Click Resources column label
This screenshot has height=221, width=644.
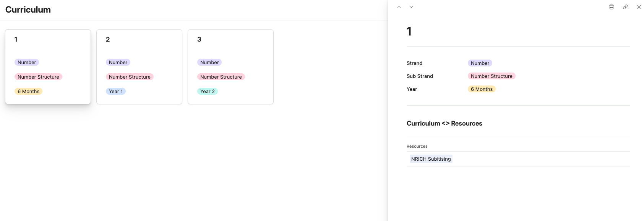(x=417, y=146)
